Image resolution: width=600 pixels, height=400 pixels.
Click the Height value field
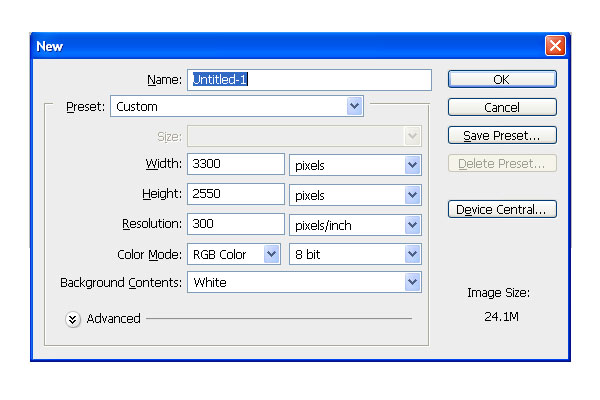235,194
